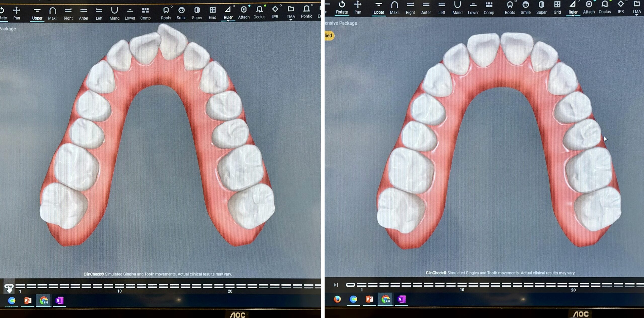This screenshot has height=318, width=644.
Task: Click Rotate tool in right window
Action: [342, 7]
